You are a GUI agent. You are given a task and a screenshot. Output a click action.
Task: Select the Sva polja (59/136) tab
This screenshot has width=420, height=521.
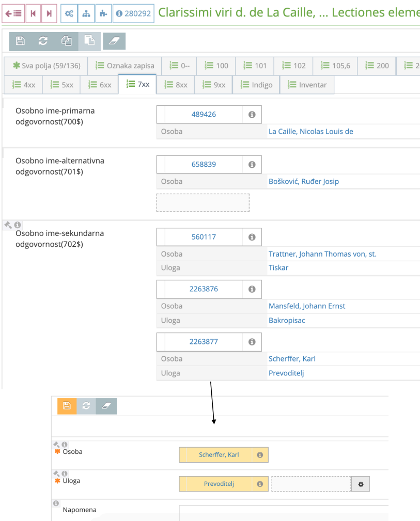(45, 66)
